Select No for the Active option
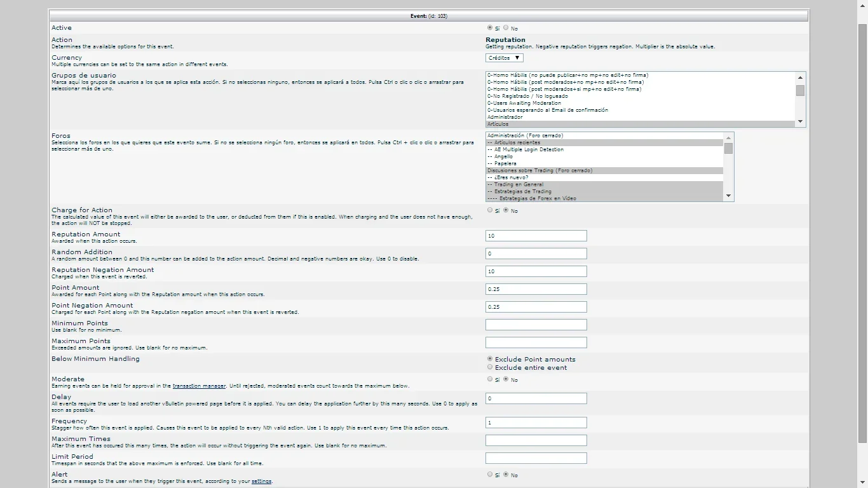 pyautogui.click(x=506, y=28)
